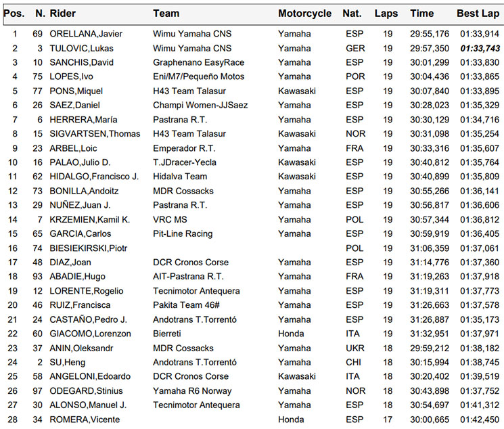504x429 pixels.
Task: Click team 'Emperador R.T.'
Action: pyautogui.click(x=184, y=148)
